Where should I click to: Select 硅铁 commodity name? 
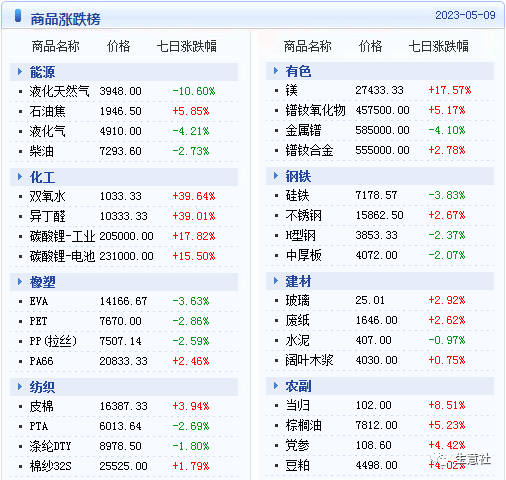tap(297, 195)
